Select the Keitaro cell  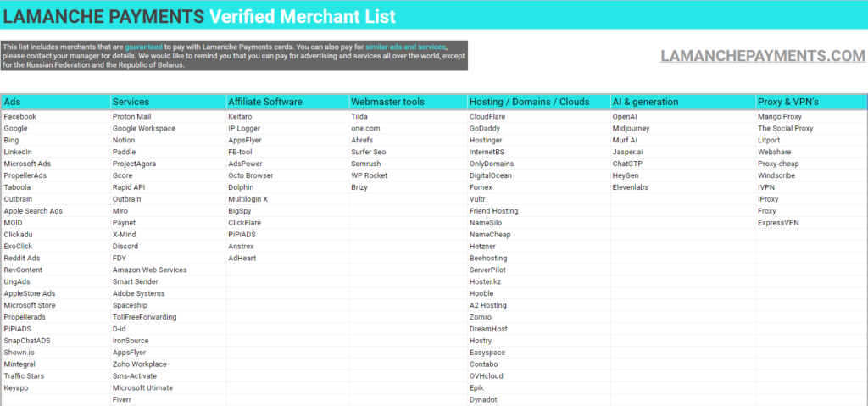click(287, 117)
